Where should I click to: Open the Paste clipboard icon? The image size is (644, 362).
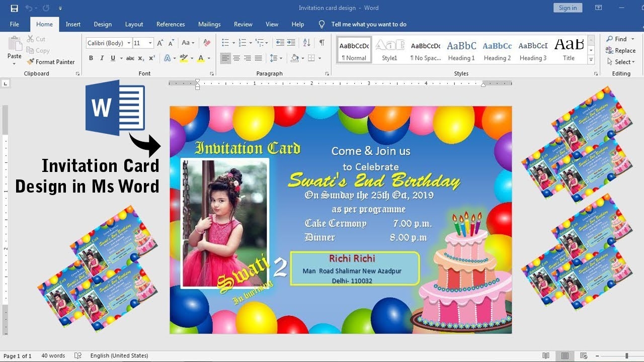coord(14,45)
